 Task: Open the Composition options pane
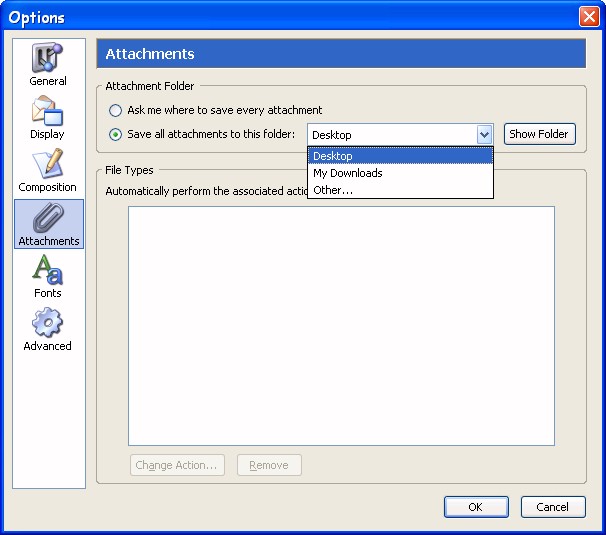[x=48, y=170]
